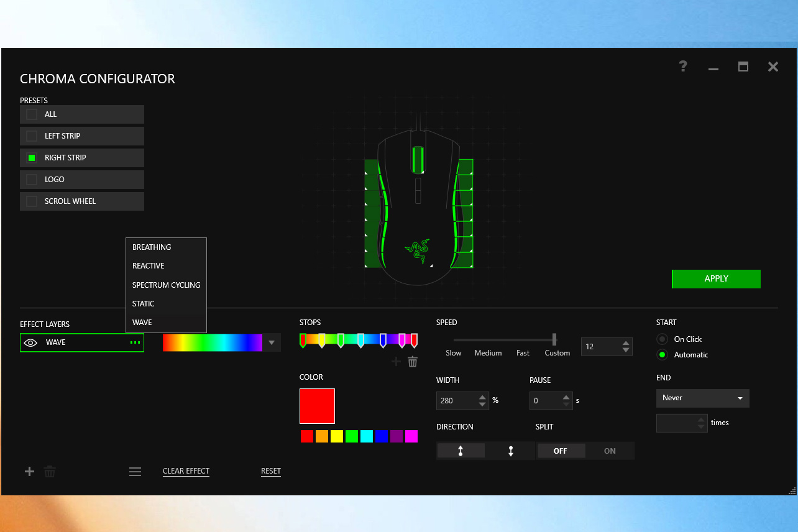Select Automatic start radio button
This screenshot has height=532, width=798.
pyautogui.click(x=663, y=355)
